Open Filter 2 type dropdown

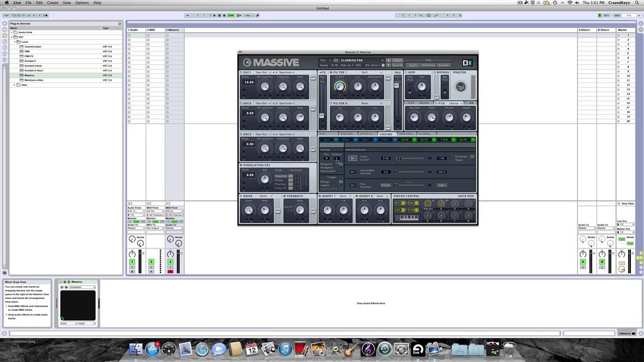pos(366,103)
